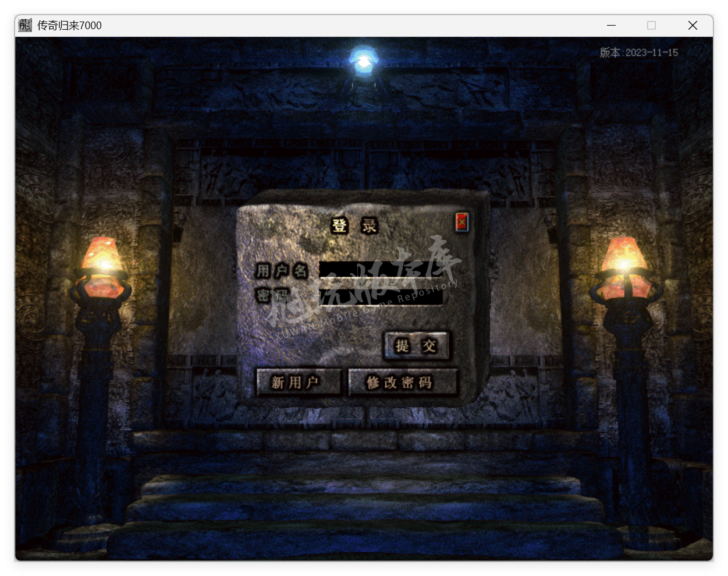Click the 传奇归来7000 title bar text

(x=69, y=25)
